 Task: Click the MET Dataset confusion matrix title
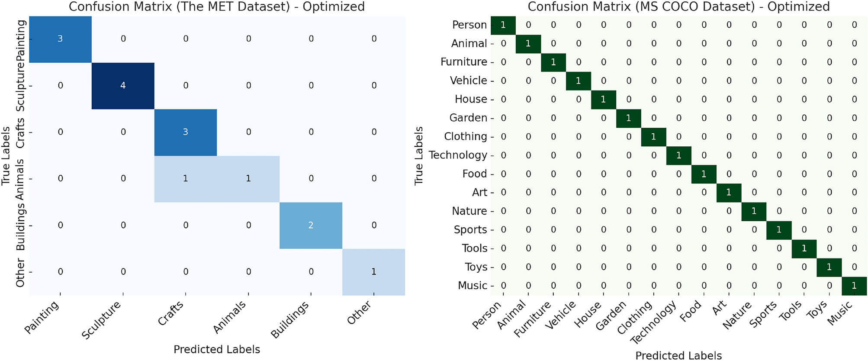pos(216,7)
